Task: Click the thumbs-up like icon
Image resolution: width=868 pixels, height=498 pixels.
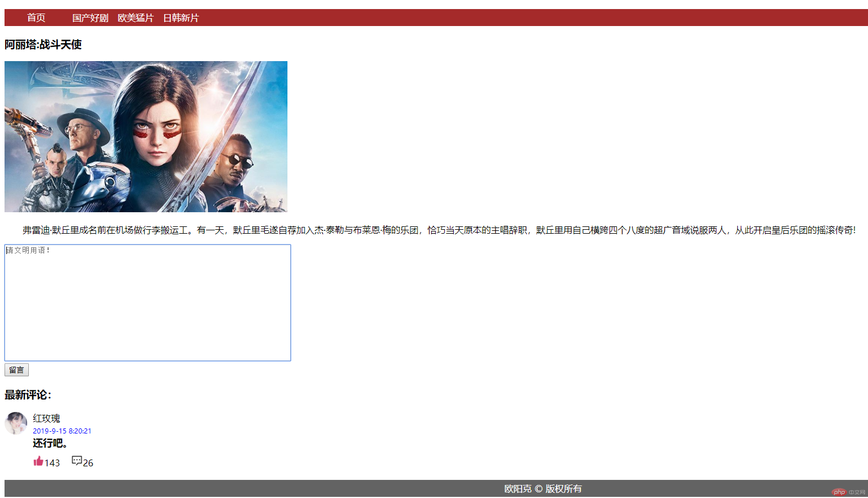Action: coord(38,461)
